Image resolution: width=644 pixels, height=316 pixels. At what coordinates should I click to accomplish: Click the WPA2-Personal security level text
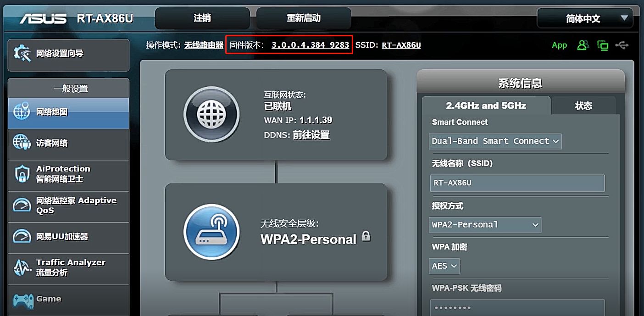click(x=308, y=239)
